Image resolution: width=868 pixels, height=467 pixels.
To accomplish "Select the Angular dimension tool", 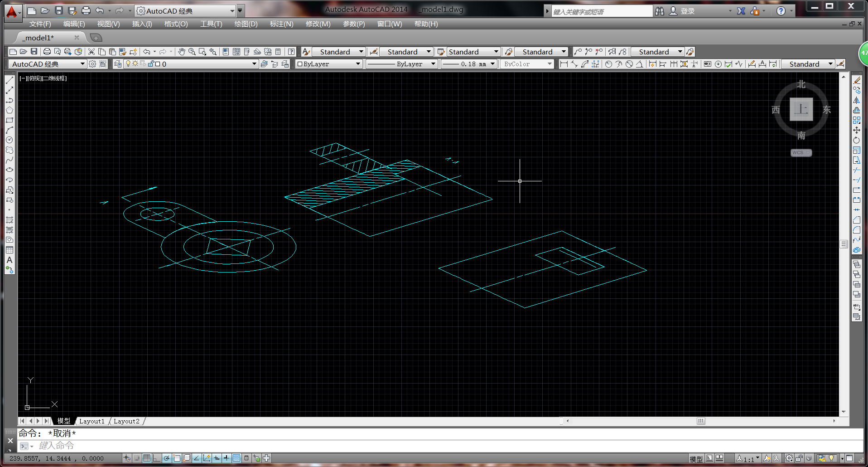I will tap(639, 64).
